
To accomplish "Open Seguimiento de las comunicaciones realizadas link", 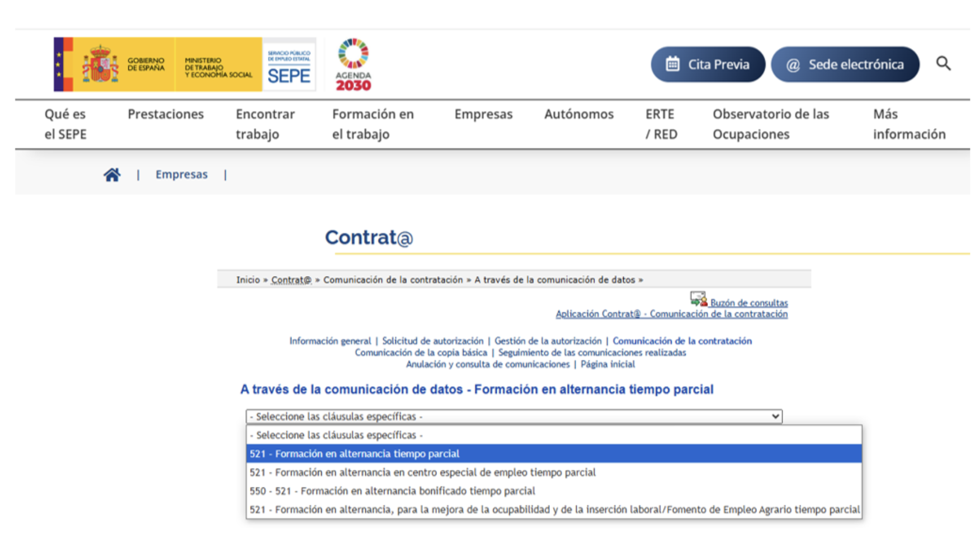I will (x=592, y=353).
